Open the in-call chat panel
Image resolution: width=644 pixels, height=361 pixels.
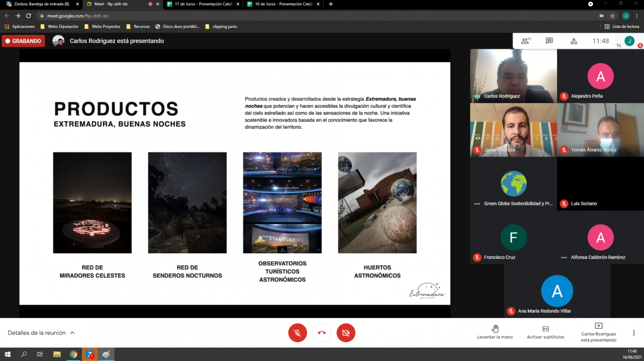[550, 41]
